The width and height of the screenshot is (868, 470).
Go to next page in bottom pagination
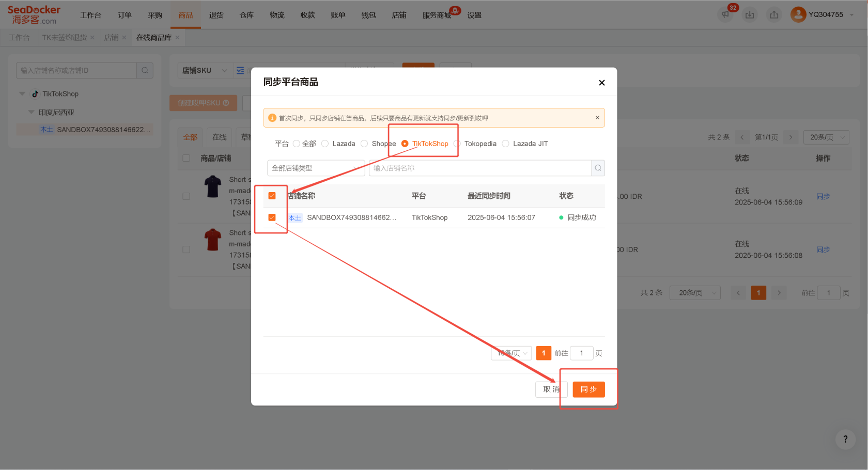coord(779,293)
